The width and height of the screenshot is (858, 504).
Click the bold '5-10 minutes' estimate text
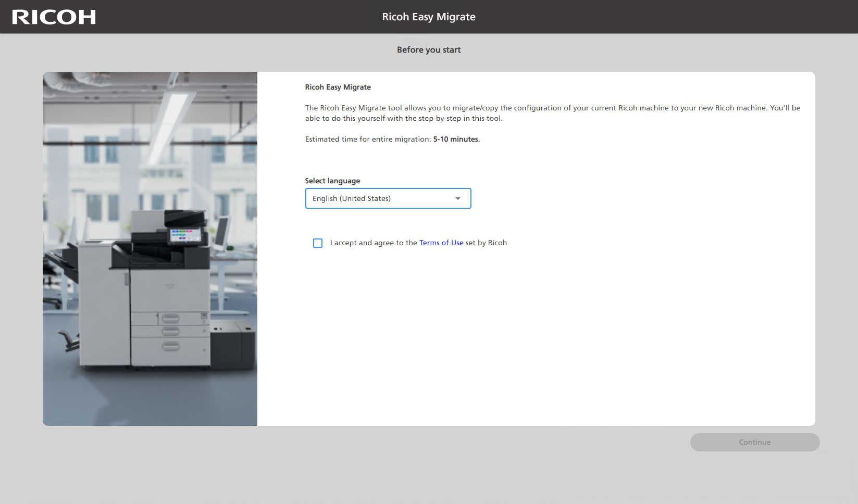(x=456, y=139)
